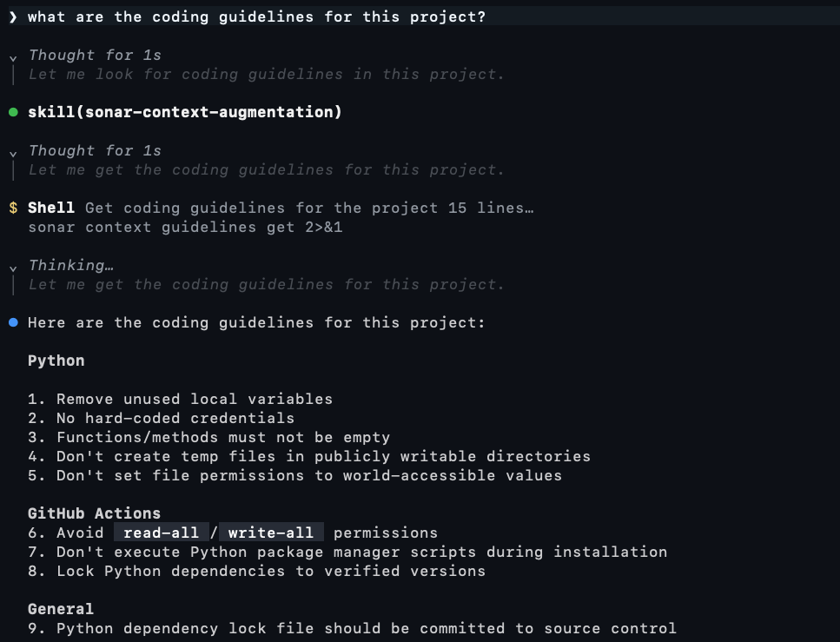Select the skill(sonar-context-augmentation) entry
This screenshot has height=642, width=840.
185,112
